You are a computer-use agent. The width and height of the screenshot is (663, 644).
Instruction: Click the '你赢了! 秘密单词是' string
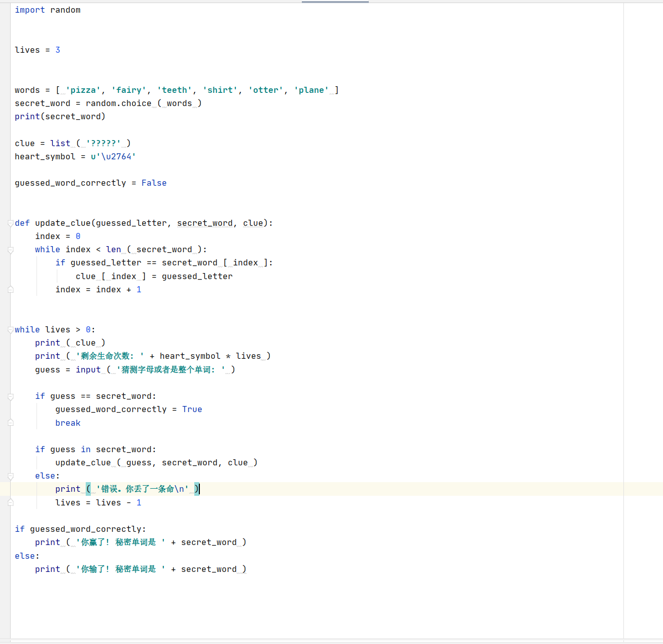[121, 542]
